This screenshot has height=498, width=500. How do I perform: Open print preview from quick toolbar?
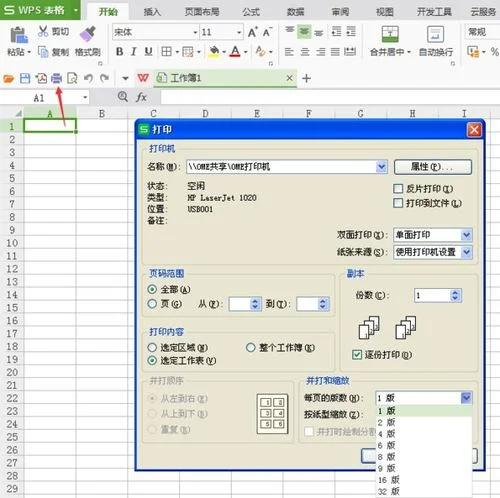(72, 78)
